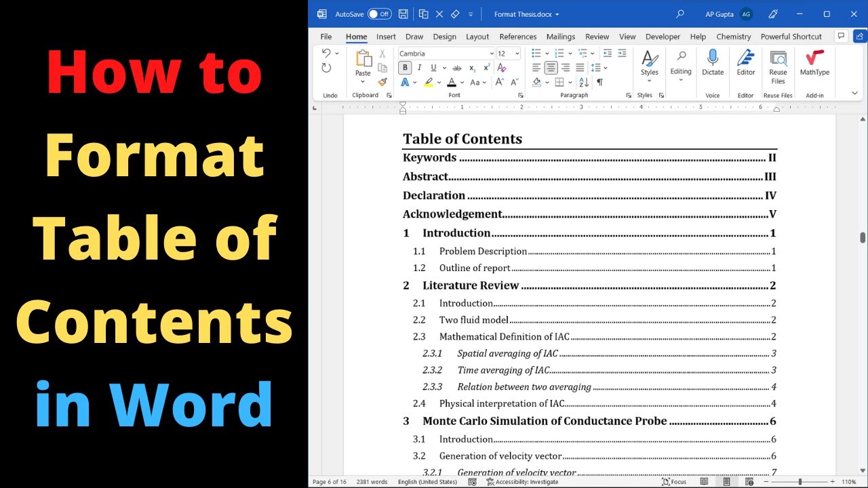Open the Mailings tab
This screenshot has height=488, width=868.
click(x=561, y=37)
